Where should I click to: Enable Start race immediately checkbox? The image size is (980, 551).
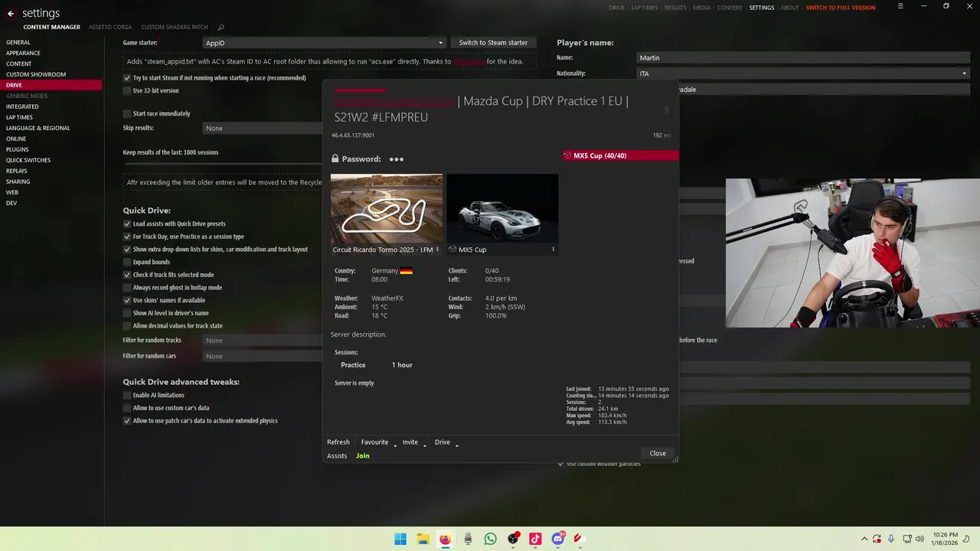tap(127, 113)
